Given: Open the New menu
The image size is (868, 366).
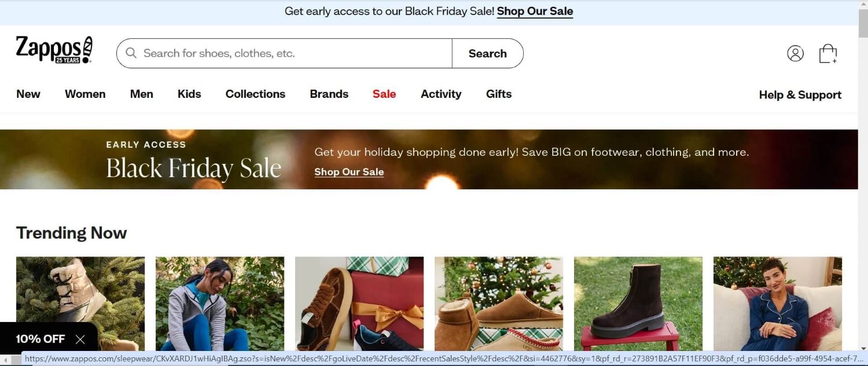Looking at the screenshot, I should pyautogui.click(x=28, y=94).
